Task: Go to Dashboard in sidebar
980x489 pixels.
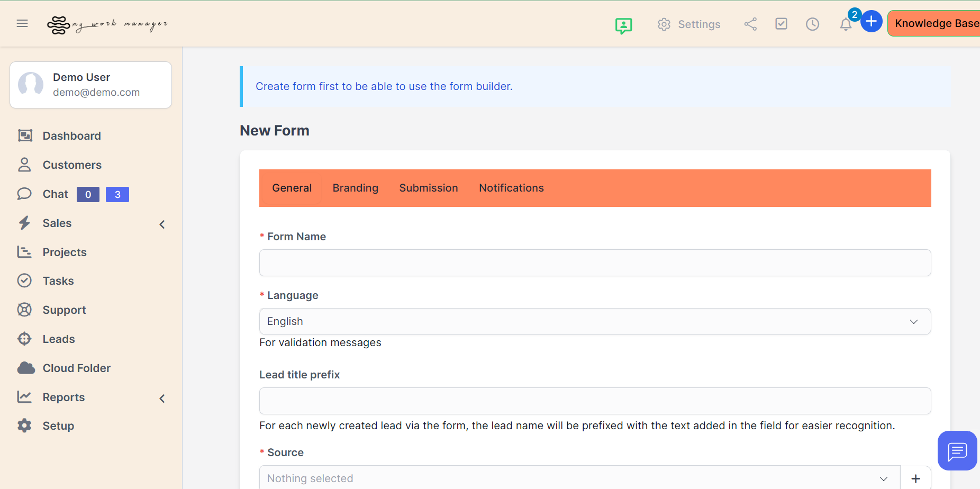Action: (72, 136)
